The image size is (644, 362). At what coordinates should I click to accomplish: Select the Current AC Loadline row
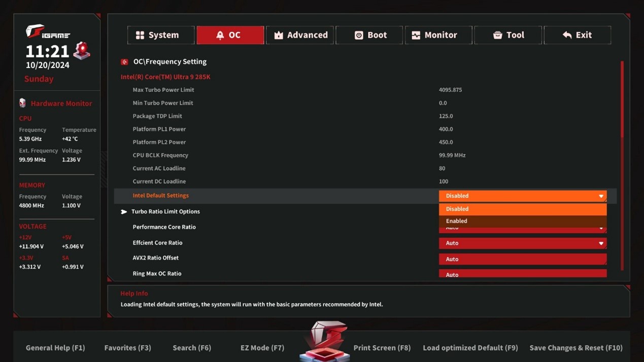(x=365, y=168)
